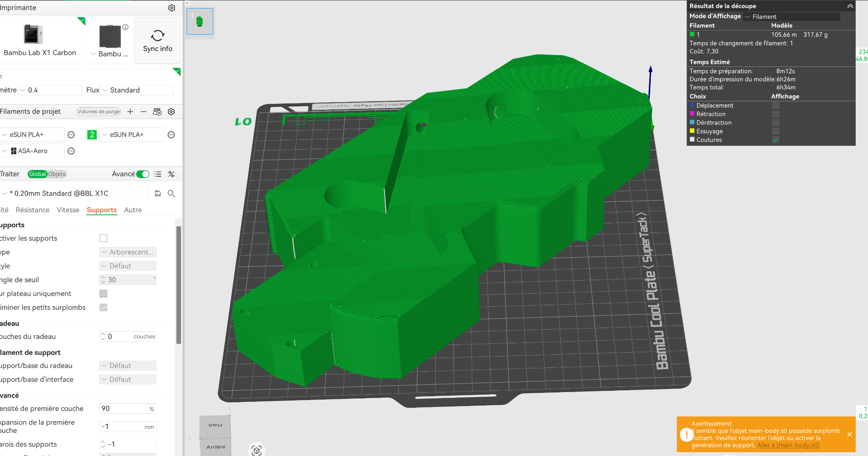Add a filament with the plus icon
The height and width of the screenshot is (456, 868).
130,111
